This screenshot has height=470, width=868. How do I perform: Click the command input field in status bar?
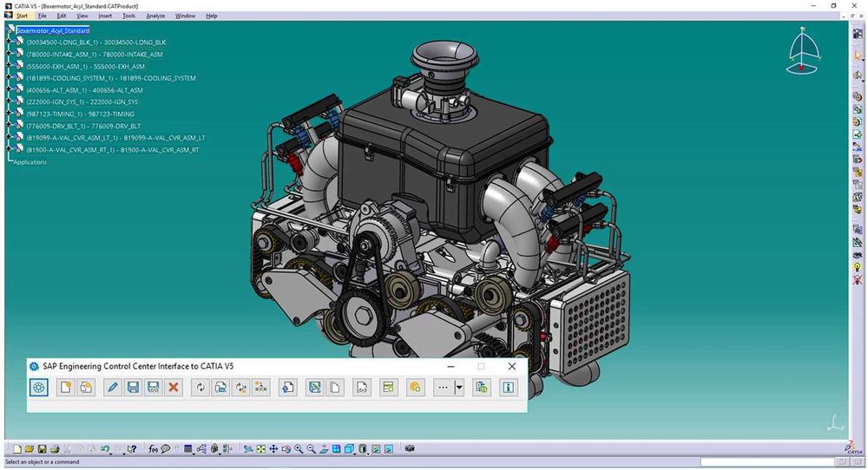[x=767, y=461]
